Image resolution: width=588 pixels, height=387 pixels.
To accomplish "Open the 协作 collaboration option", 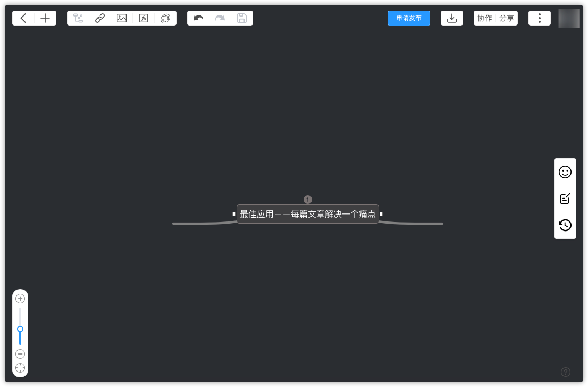I will (484, 18).
